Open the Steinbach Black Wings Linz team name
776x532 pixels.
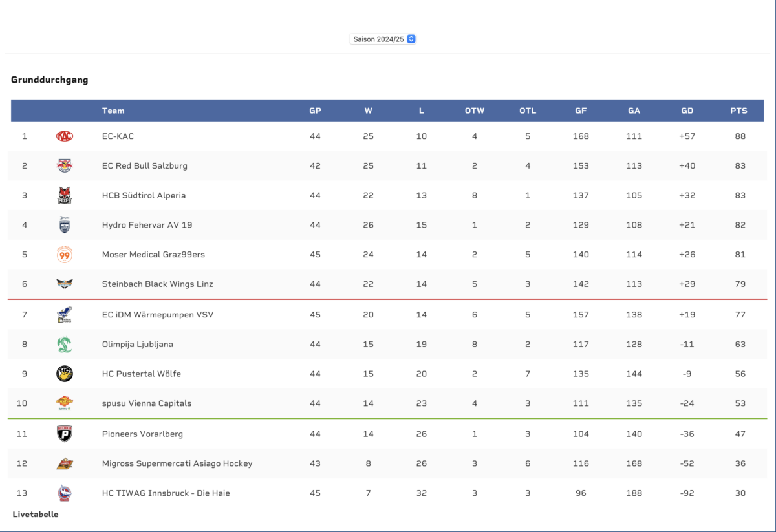click(158, 284)
